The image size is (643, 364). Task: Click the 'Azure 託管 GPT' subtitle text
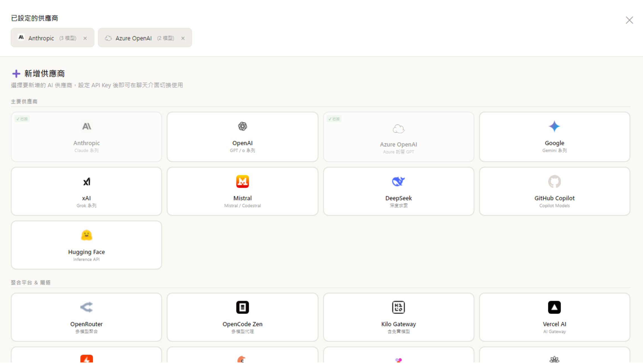(398, 152)
